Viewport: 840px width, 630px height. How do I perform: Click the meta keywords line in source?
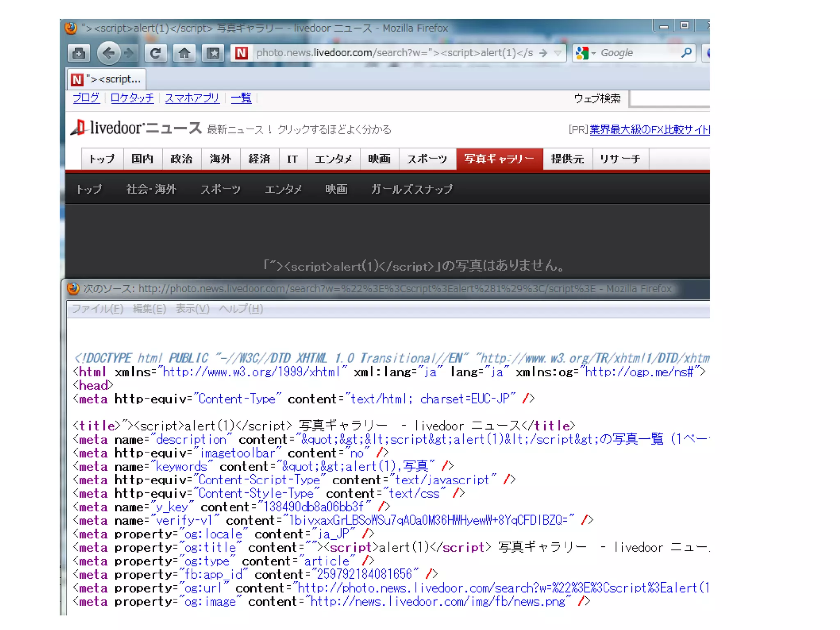[x=263, y=467]
